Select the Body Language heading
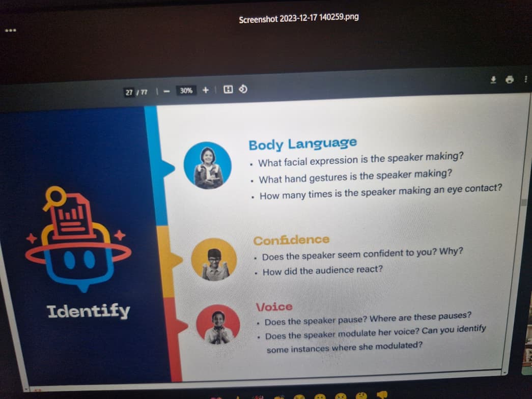The width and height of the screenshot is (532, 399). pos(302,144)
